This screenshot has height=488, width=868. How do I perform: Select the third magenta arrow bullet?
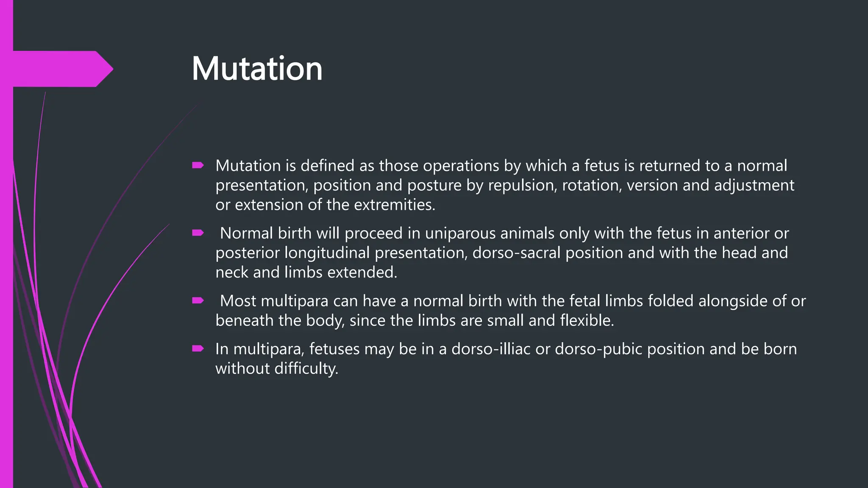click(x=198, y=300)
